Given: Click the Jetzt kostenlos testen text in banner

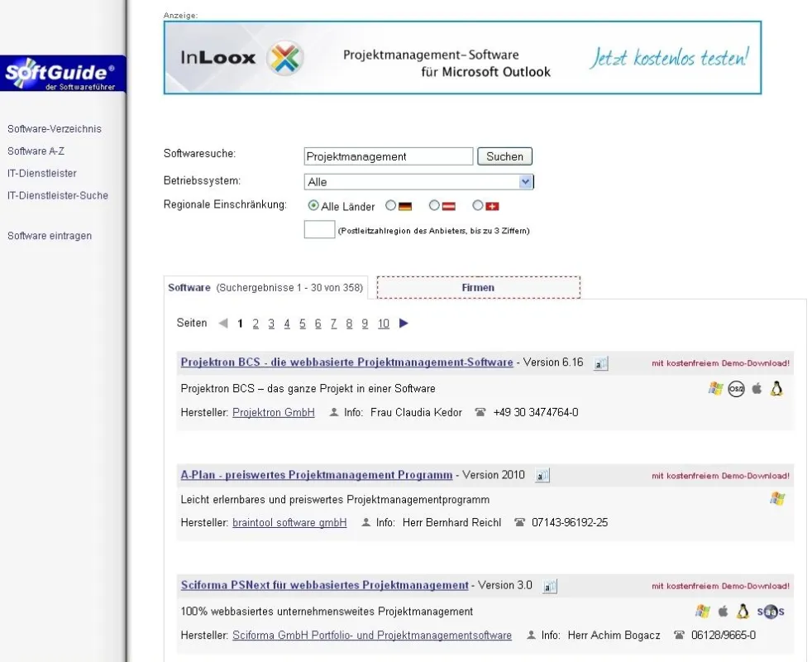Looking at the screenshot, I should [x=670, y=58].
